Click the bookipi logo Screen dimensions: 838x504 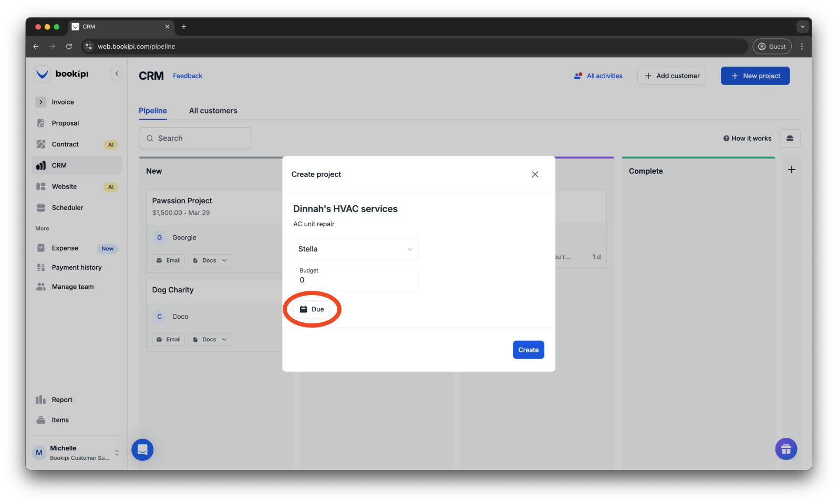pos(62,74)
